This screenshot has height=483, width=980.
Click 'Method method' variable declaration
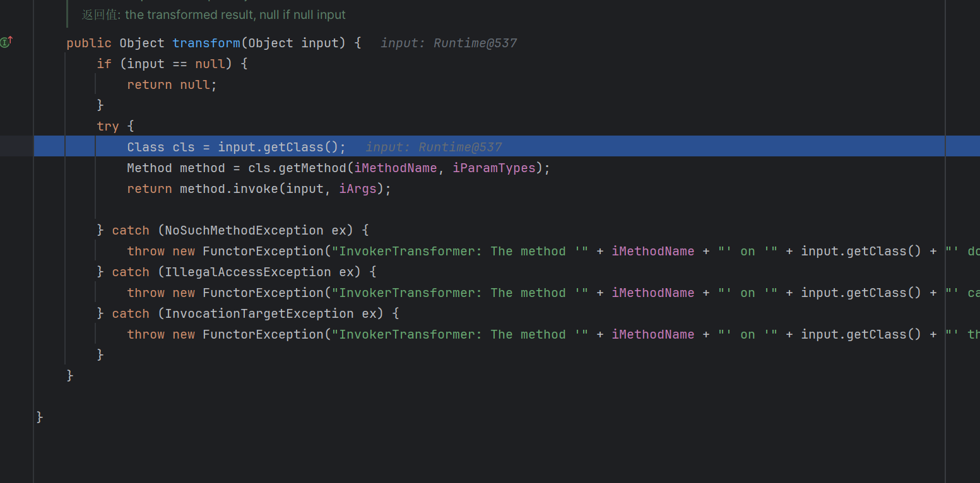tap(176, 168)
